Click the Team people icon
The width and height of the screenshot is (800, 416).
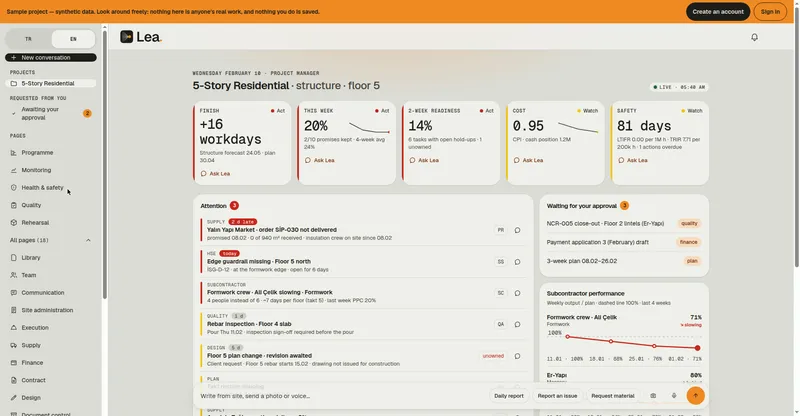(x=14, y=275)
